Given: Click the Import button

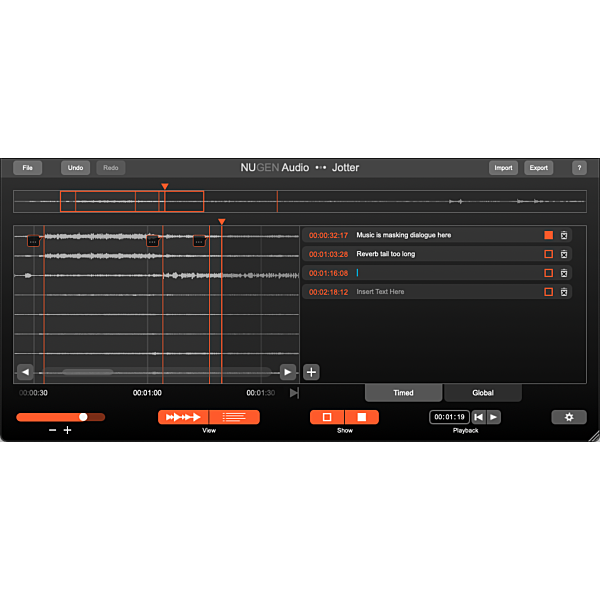Looking at the screenshot, I should click(x=503, y=168).
